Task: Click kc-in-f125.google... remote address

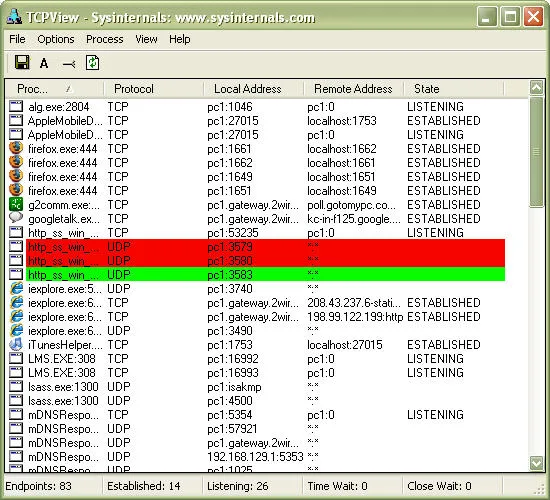Action: (x=354, y=219)
